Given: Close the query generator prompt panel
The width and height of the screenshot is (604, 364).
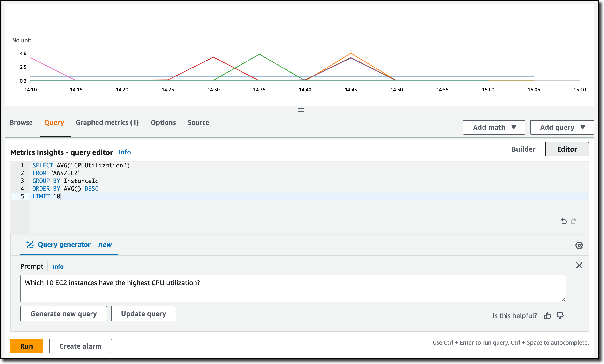Looking at the screenshot, I should [x=579, y=265].
